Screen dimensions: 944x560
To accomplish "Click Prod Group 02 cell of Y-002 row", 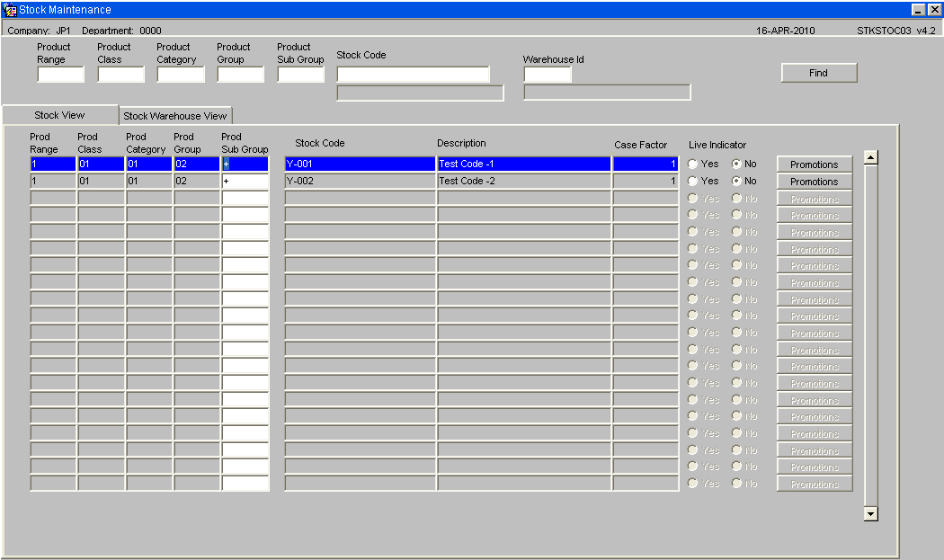I will click(x=197, y=181).
